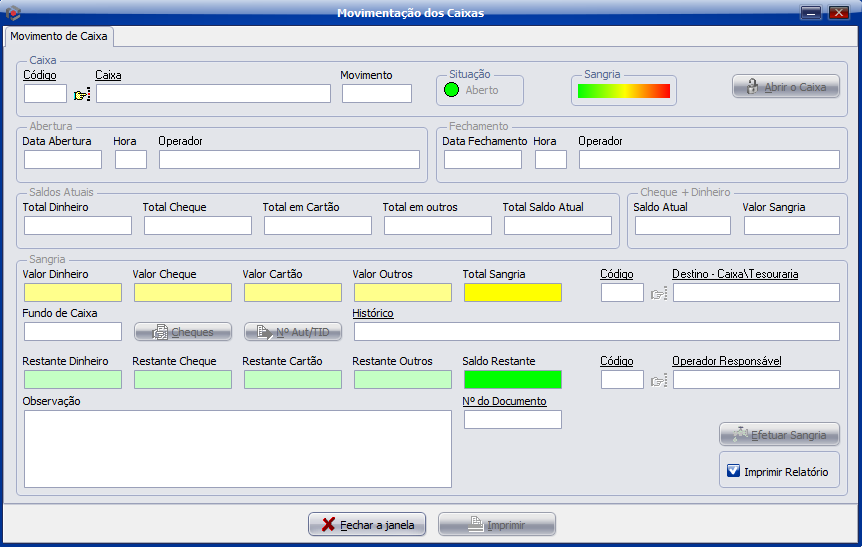Viewport: 862px width, 547px height.
Task: Click the Imprimir button
Action: (x=497, y=524)
